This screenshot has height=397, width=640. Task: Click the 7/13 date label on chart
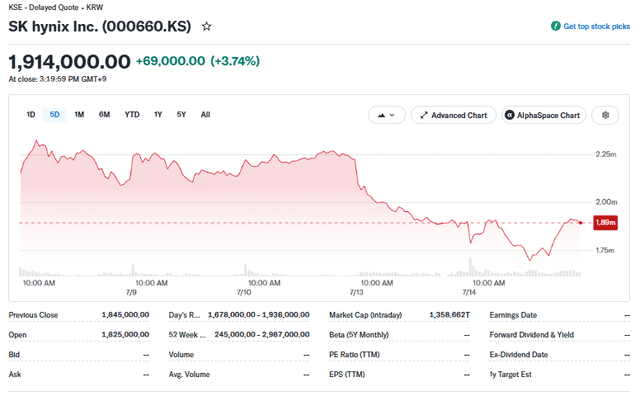(356, 293)
